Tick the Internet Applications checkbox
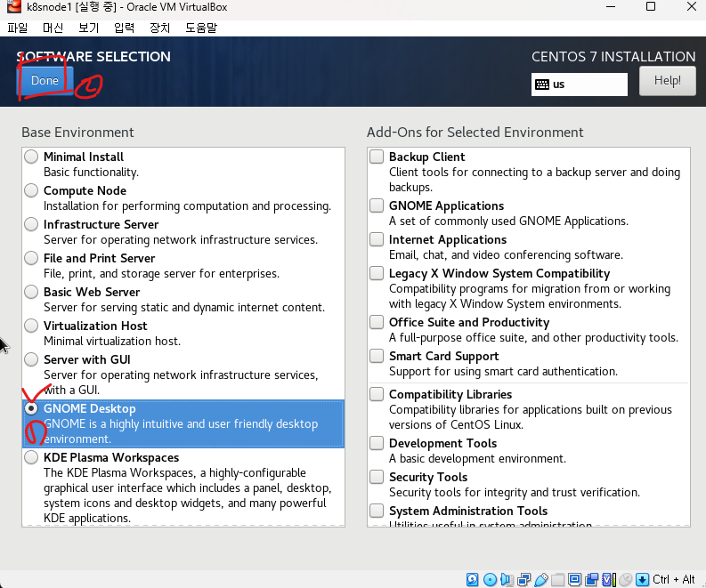Screen dimensions: 706x588 click(377, 239)
